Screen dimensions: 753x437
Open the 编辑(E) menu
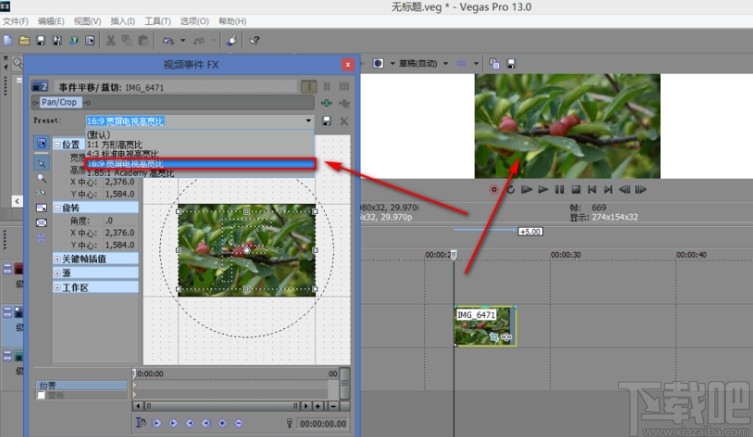51,21
